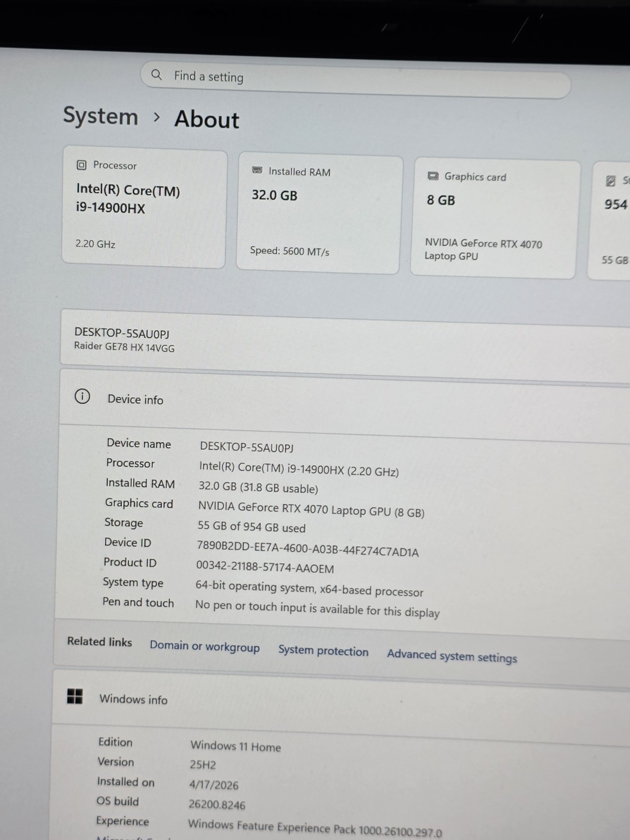The height and width of the screenshot is (840, 630).
Task: Select NVIDIA GeForce RTX 4070 Laptop GPU (8 GB)
Action: tap(311, 509)
